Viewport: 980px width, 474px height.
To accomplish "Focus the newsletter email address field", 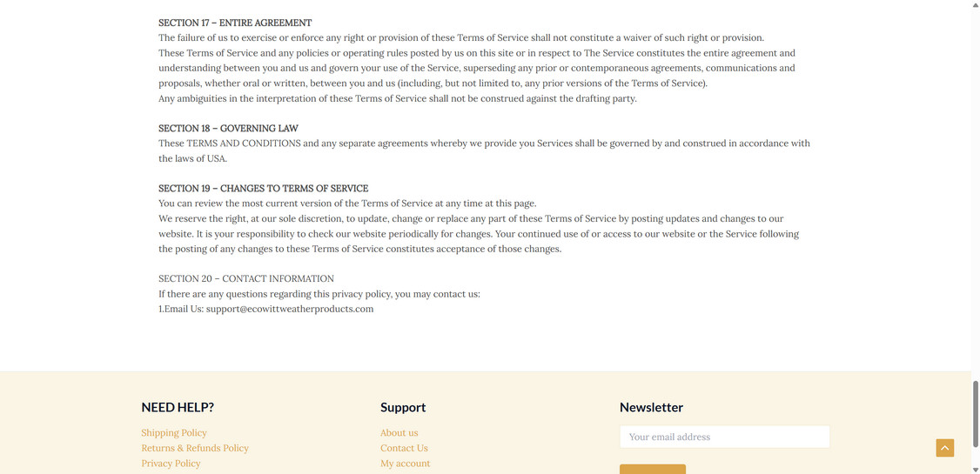I will pos(724,437).
